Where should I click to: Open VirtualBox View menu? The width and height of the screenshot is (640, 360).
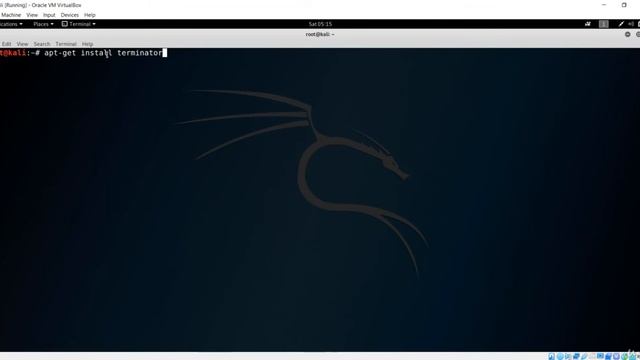pyautogui.click(x=32, y=15)
